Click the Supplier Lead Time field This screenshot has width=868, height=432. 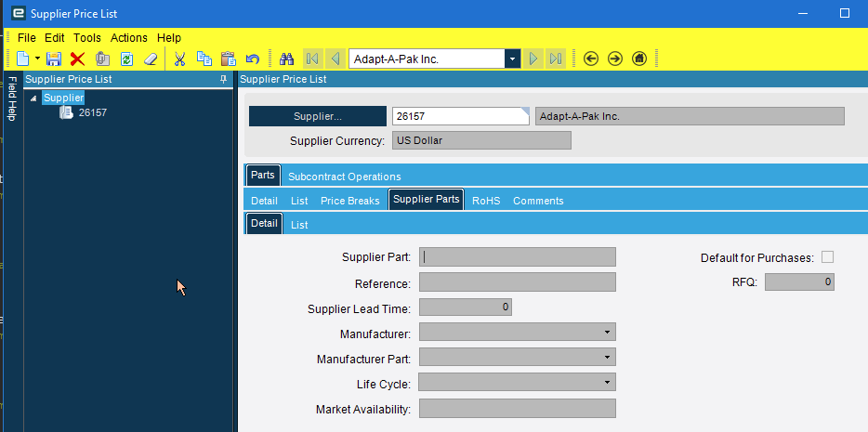[x=466, y=307]
